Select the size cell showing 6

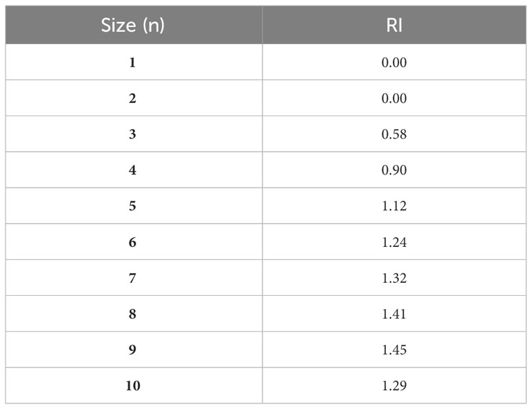(x=132, y=242)
